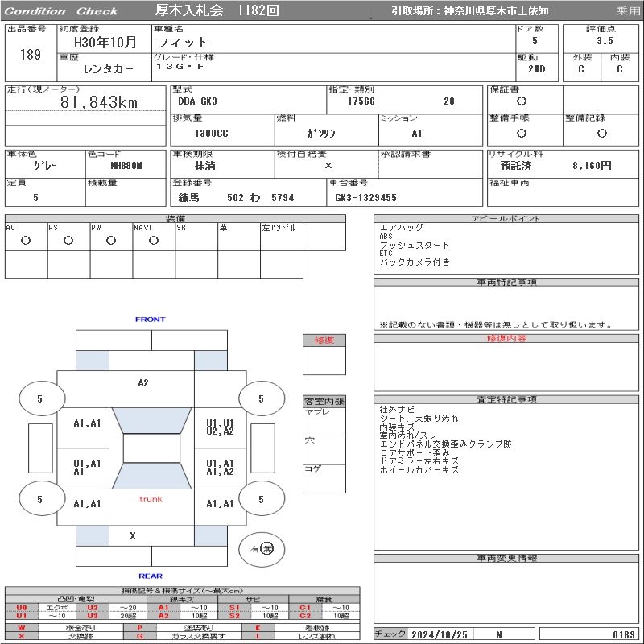Click the chassis number GK3-1329455
The width and height of the screenshot is (644, 644).
click(365, 197)
